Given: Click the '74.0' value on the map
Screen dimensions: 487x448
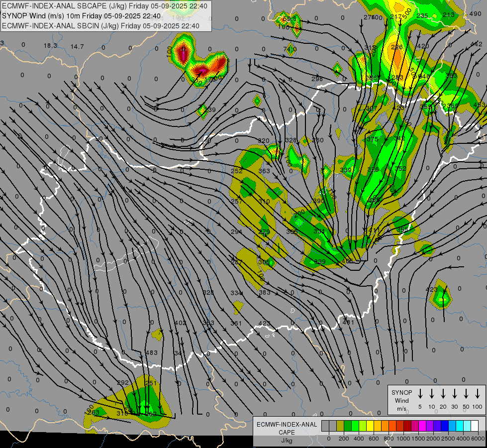Looking at the screenshot, I should pyautogui.click(x=290, y=49).
